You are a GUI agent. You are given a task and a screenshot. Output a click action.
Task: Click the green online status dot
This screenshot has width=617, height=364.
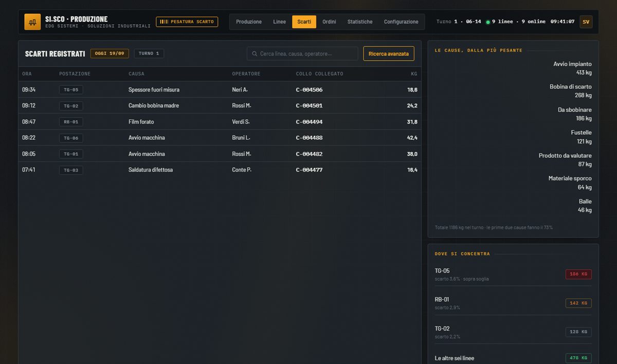click(x=488, y=22)
